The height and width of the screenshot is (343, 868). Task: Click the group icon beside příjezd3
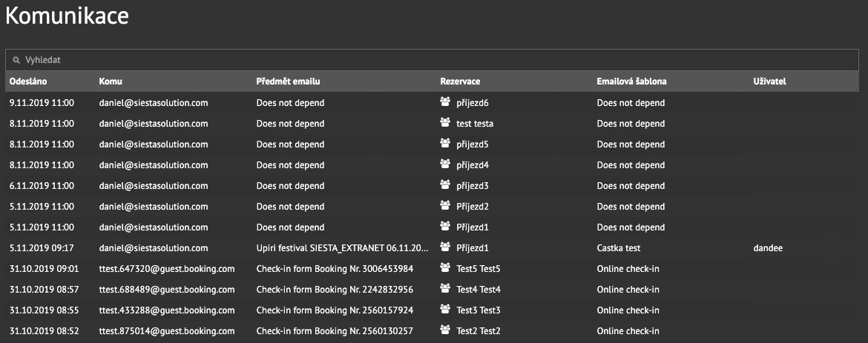click(445, 184)
